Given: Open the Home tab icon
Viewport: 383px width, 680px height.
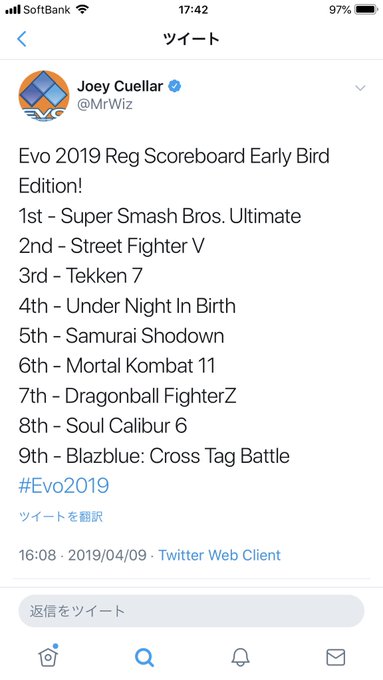Looking at the screenshot, I should 48,656.
